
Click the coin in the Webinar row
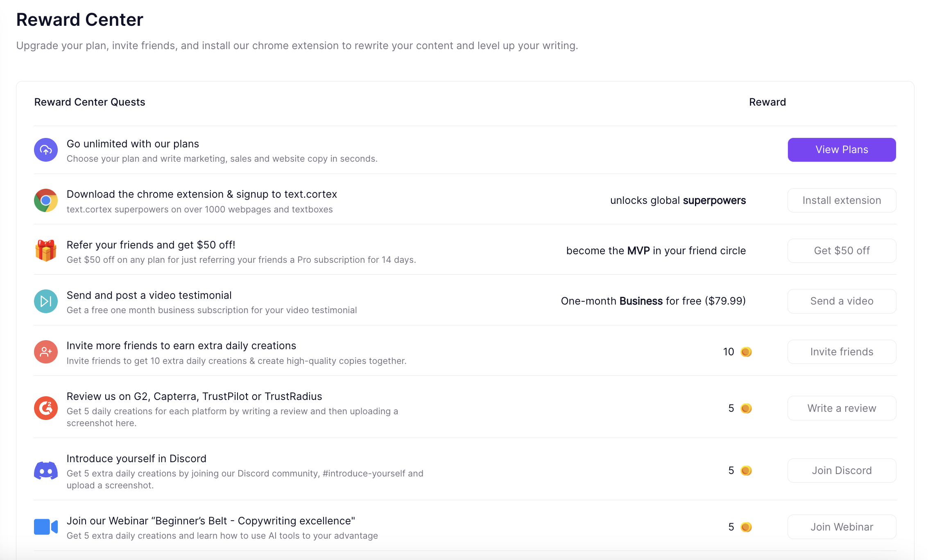(746, 527)
